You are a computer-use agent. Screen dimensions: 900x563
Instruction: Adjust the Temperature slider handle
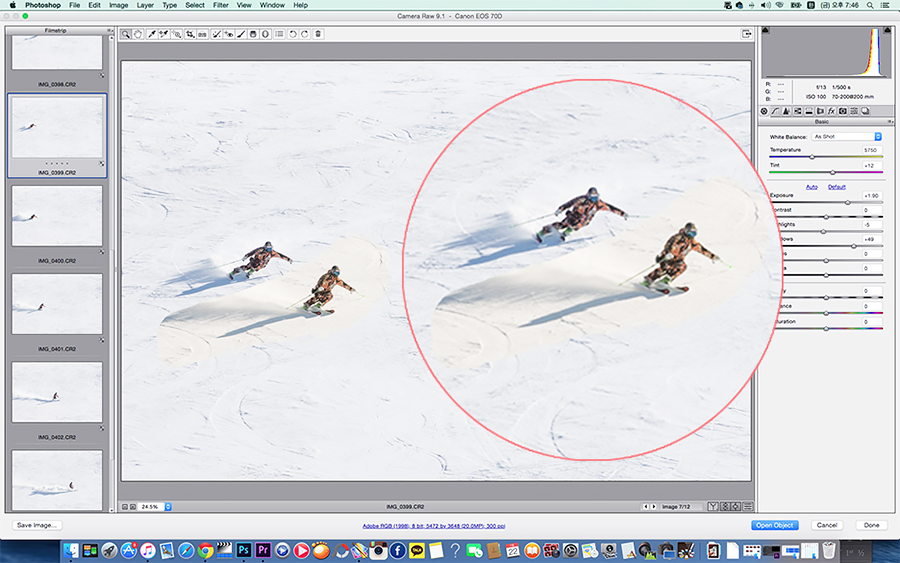(812, 157)
